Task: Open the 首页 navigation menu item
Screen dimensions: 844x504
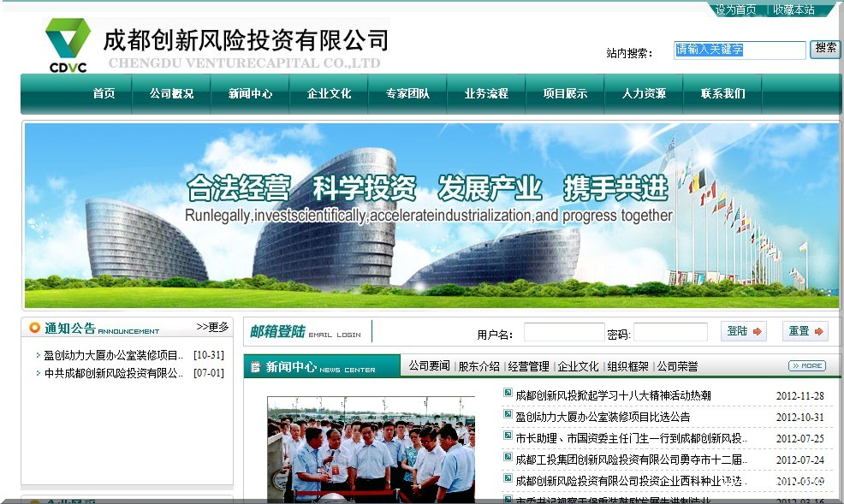Action: coord(104,93)
